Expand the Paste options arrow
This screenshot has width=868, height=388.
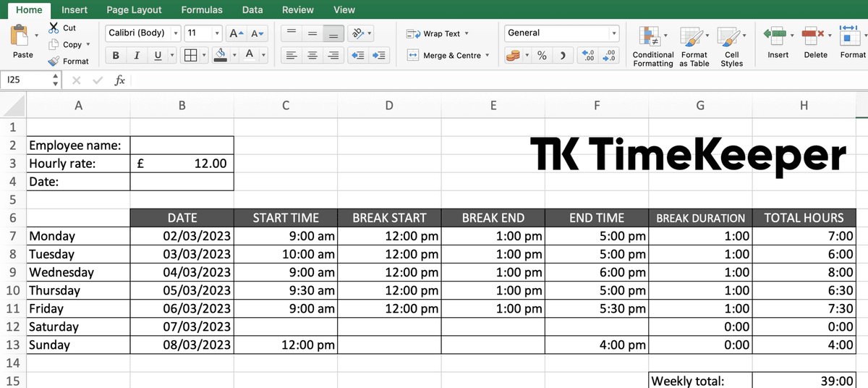[x=36, y=34]
